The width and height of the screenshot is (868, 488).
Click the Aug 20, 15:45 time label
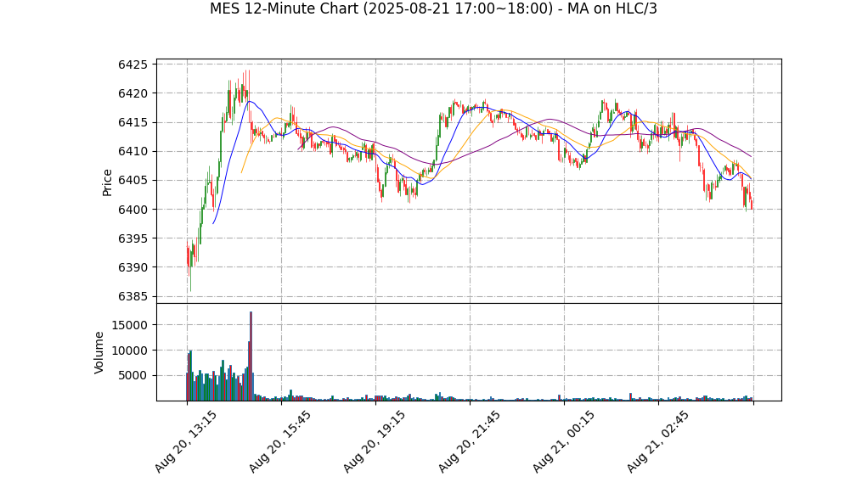(279, 441)
